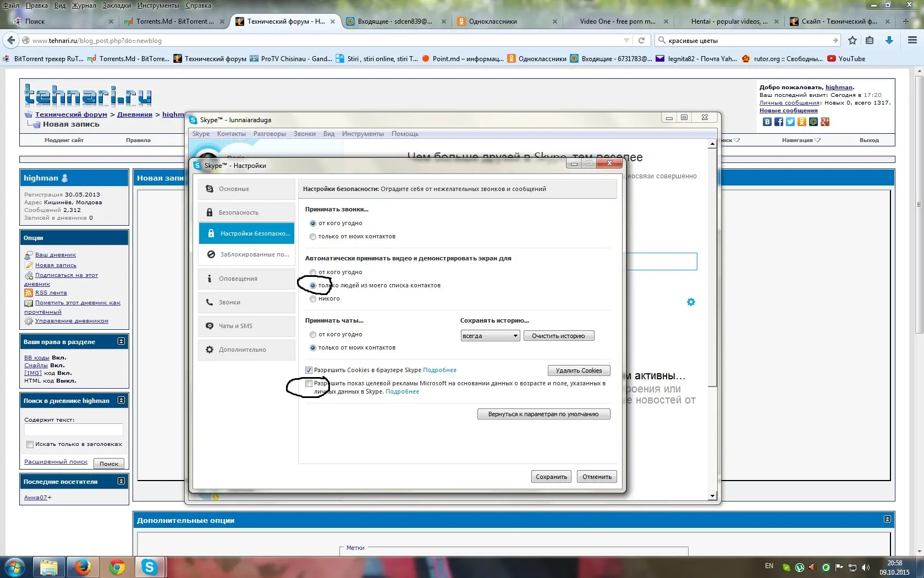Screen dimensions: 924x578
Task: Collapse 'Последние посетители' block
Action: (121, 481)
